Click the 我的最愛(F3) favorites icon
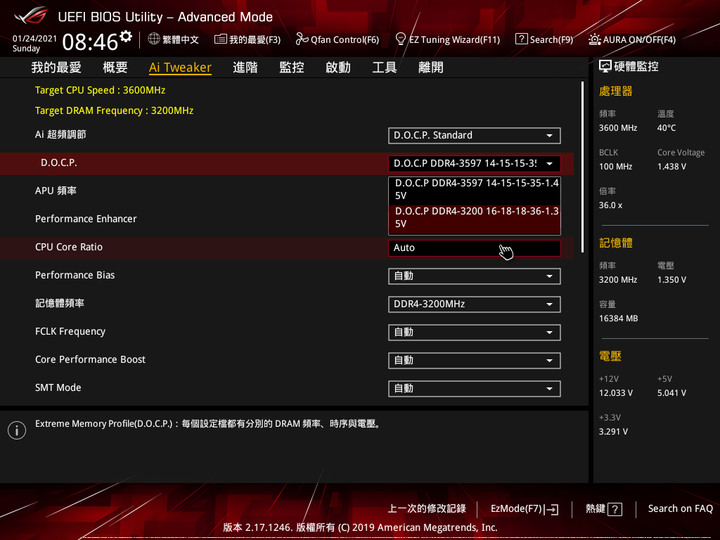Screen dimensions: 720x540 click(x=220, y=39)
